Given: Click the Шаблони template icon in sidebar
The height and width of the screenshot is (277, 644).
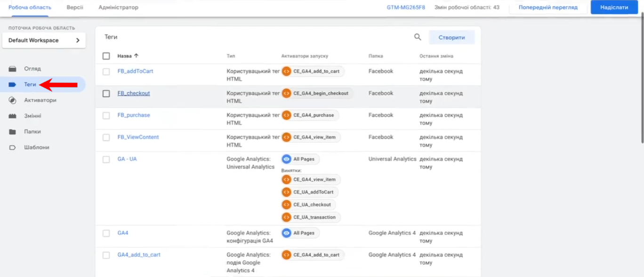Looking at the screenshot, I should pos(13,147).
